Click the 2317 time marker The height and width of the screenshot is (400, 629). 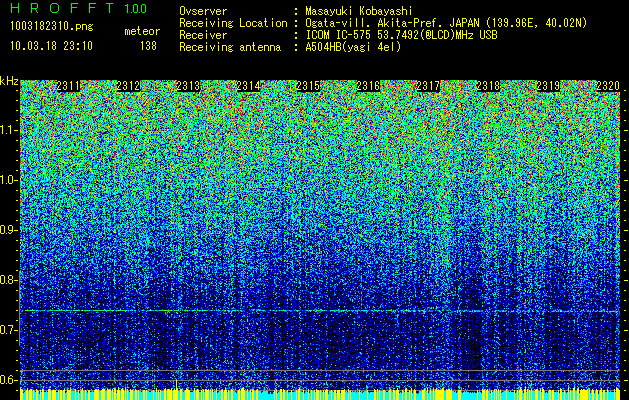click(x=428, y=86)
